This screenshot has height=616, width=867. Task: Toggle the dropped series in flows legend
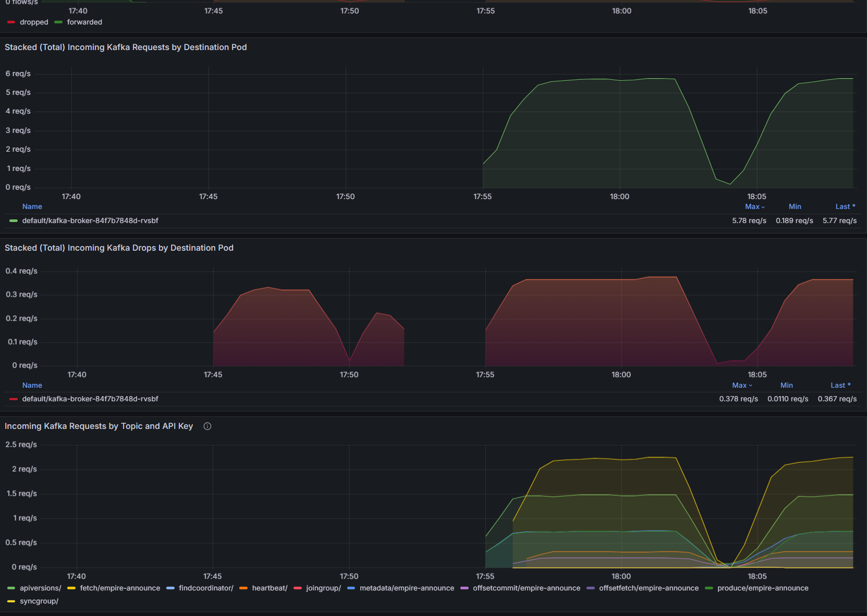tap(34, 22)
